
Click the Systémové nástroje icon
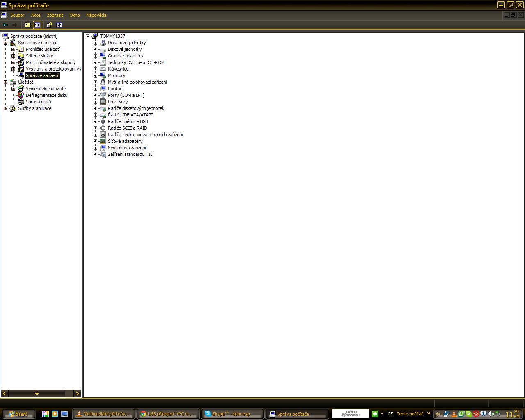pos(13,43)
